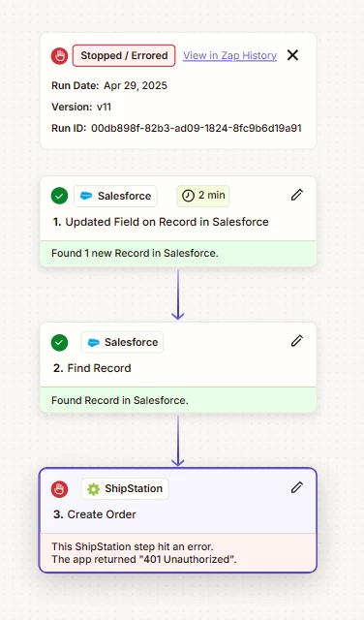Click the 2 min polling clock badge
Viewport: 364px width, 620px height.
click(x=203, y=196)
